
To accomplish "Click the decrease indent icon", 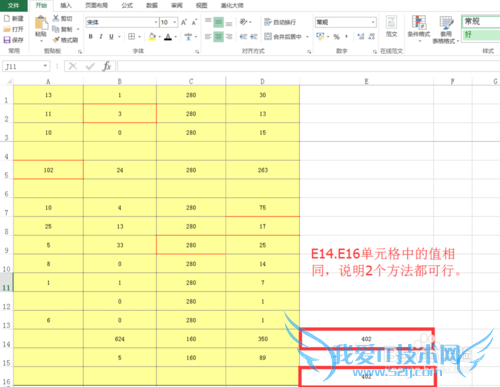I will pos(243,36).
